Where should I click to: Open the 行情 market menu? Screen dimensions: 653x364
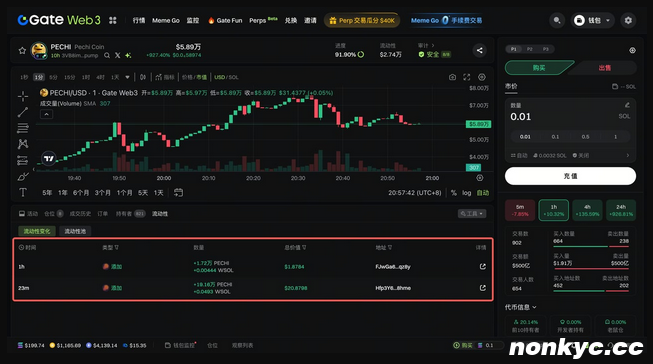(x=139, y=20)
